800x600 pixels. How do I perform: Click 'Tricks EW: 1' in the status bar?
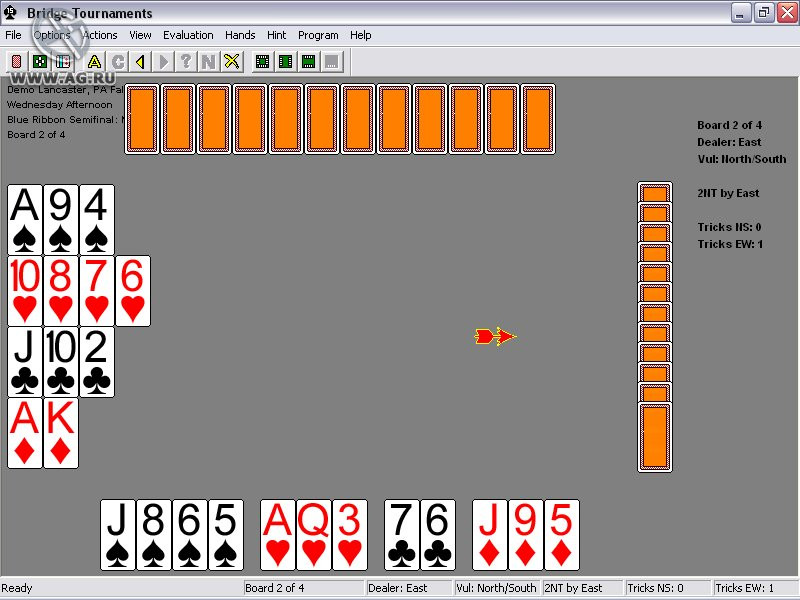coord(755,588)
